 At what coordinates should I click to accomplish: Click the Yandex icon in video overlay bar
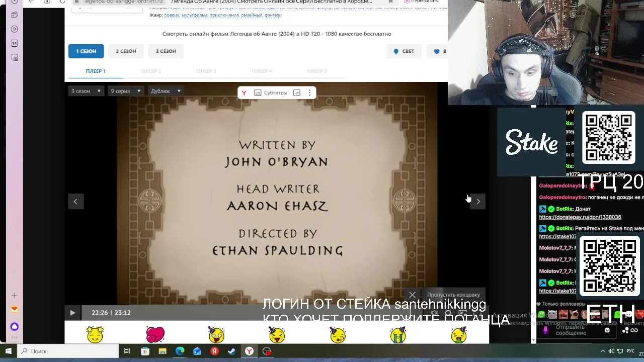pos(244,93)
